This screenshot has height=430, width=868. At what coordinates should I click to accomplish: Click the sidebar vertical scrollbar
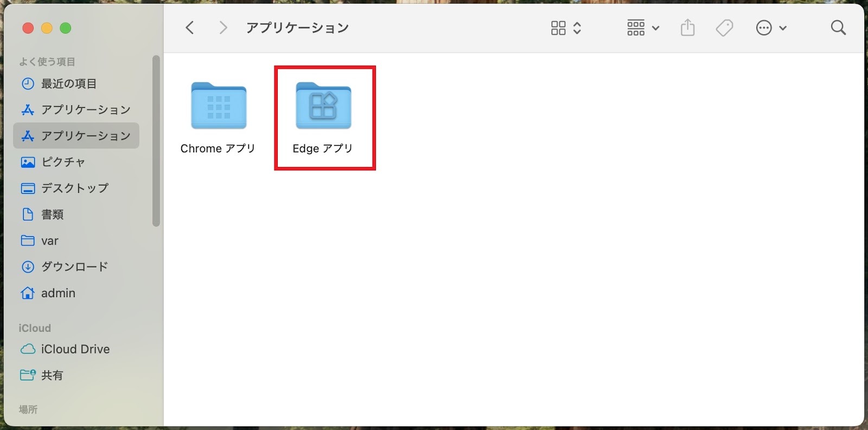point(156,141)
